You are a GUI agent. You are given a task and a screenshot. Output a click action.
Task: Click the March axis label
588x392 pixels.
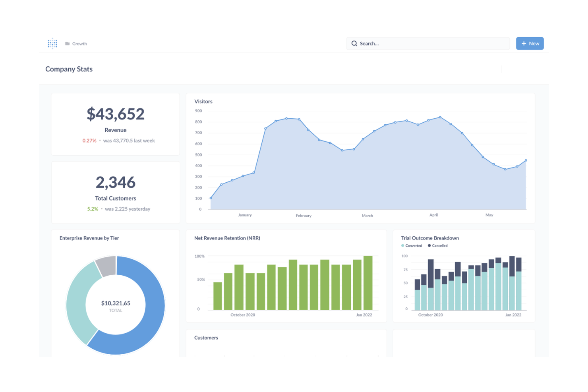pos(367,216)
